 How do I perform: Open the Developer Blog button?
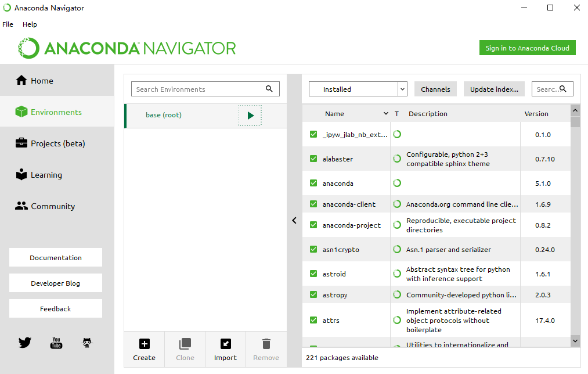(x=56, y=283)
